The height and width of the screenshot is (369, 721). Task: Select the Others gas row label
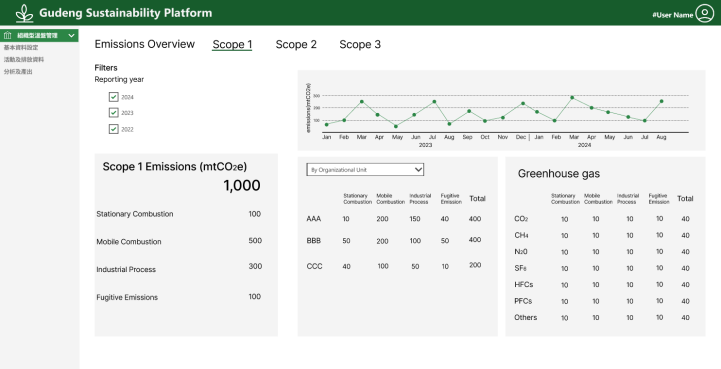(x=526, y=317)
